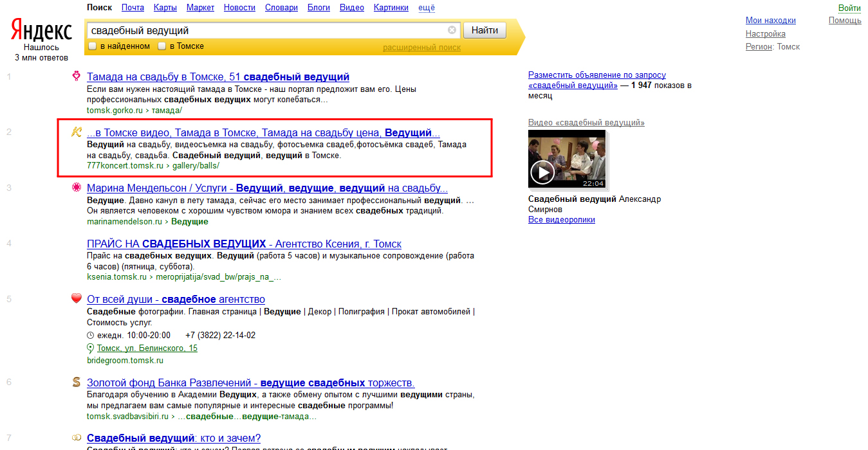Click favicon beside the Золотой фонд Банка Развлечений result
Viewport: 868px width, 450px height.
(77, 382)
